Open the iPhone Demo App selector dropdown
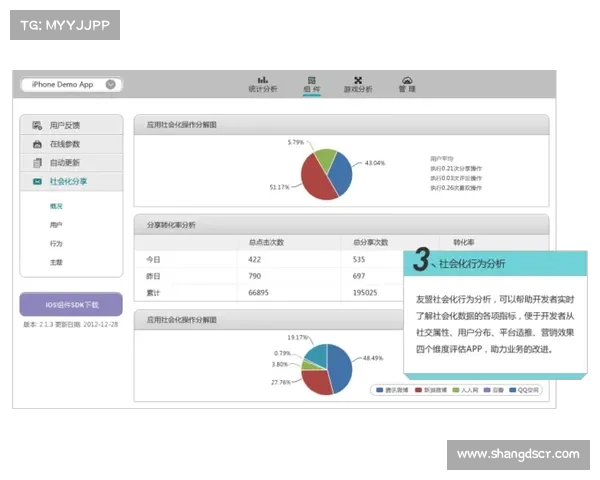 (x=72, y=85)
